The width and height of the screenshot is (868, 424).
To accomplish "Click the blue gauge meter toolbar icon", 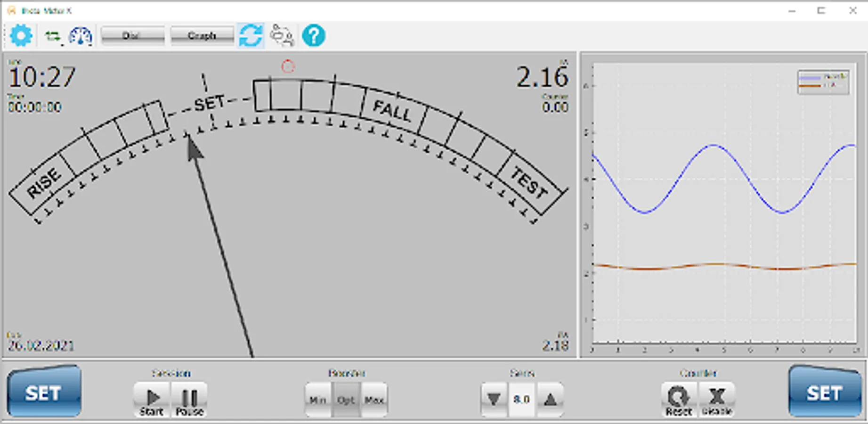I will point(80,36).
